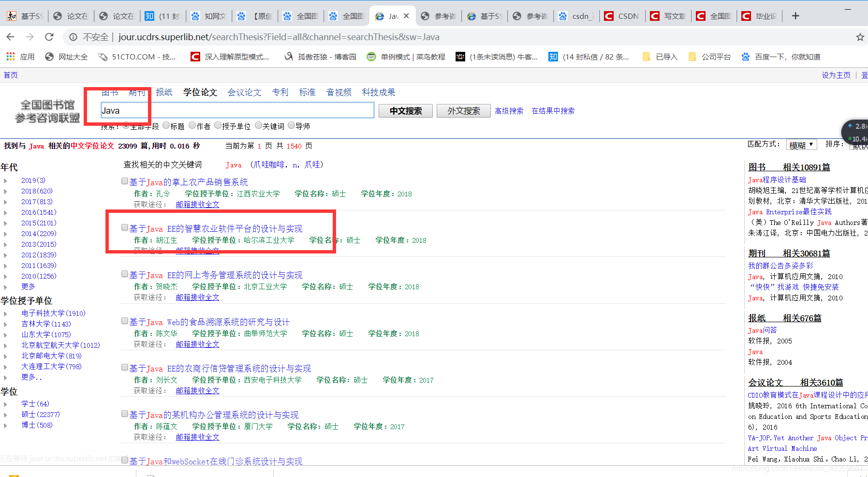Open the 百度一下 bookmark
This screenshot has height=477, width=868.
781,57
